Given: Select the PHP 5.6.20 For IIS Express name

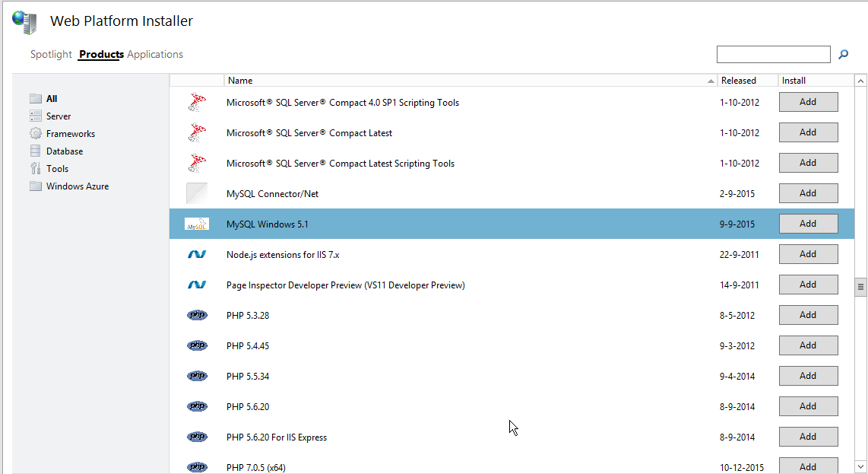Looking at the screenshot, I should [277, 437].
